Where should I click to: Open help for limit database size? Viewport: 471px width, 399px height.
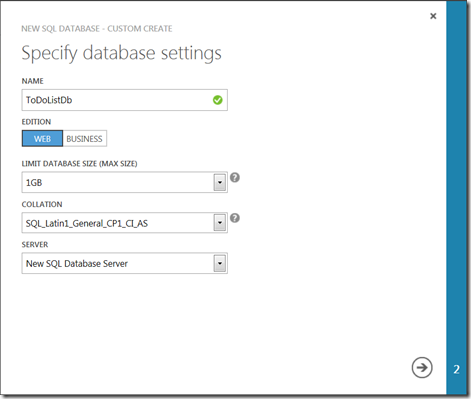(235, 177)
